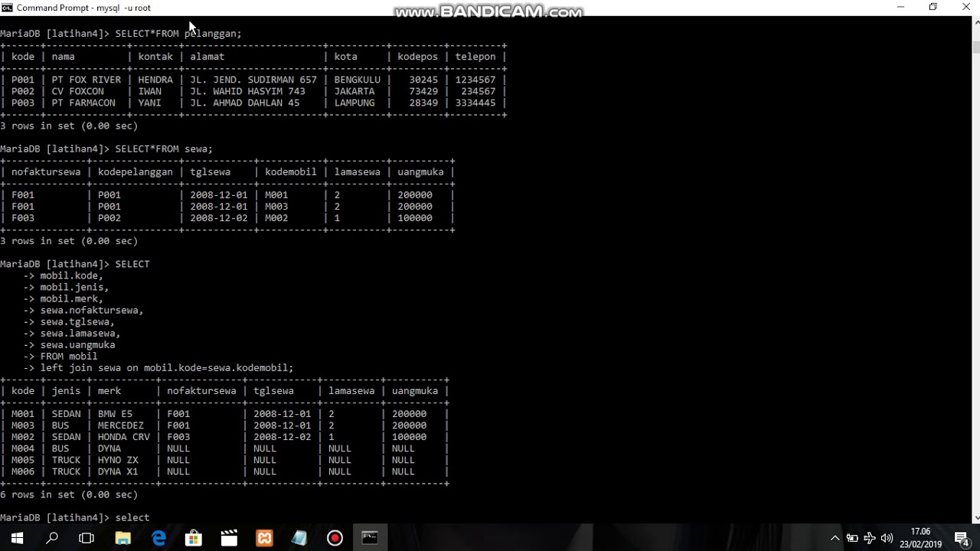
Task: Open Bandicam recorder from taskbar
Action: [x=335, y=538]
